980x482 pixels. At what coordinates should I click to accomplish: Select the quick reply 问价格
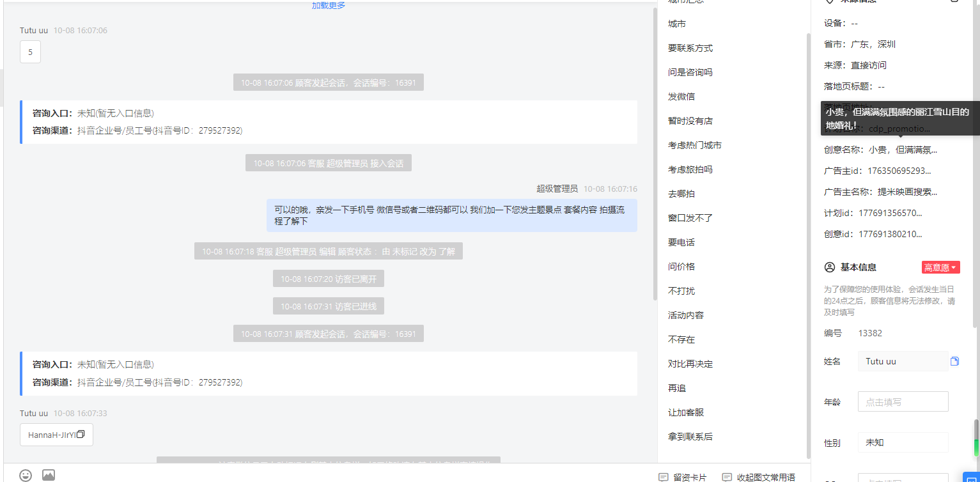[x=681, y=267]
